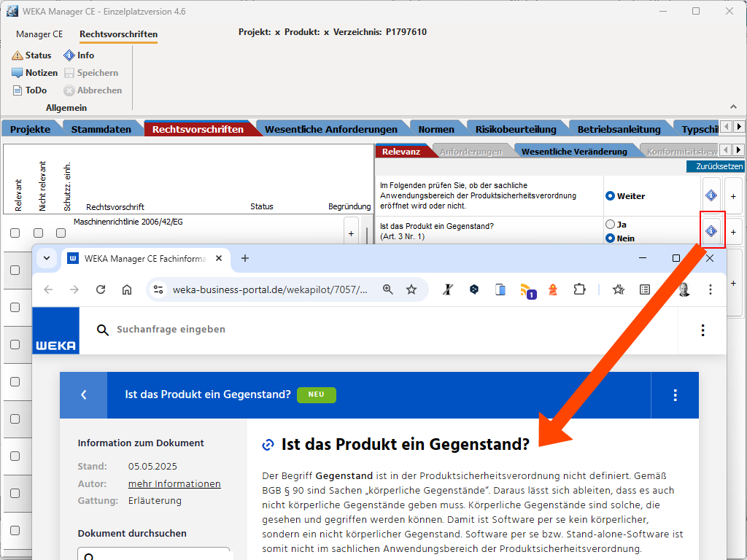Open the ToDo list
The image size is (747, 560).
18,90
